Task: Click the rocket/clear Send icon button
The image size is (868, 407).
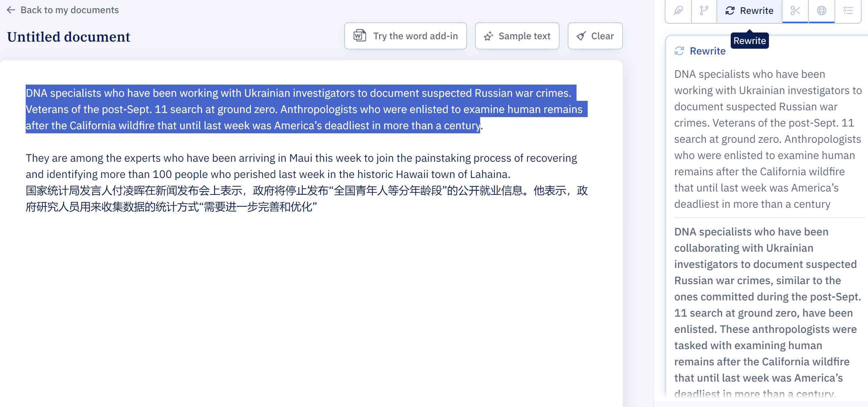Action: [x=595, y=36]
